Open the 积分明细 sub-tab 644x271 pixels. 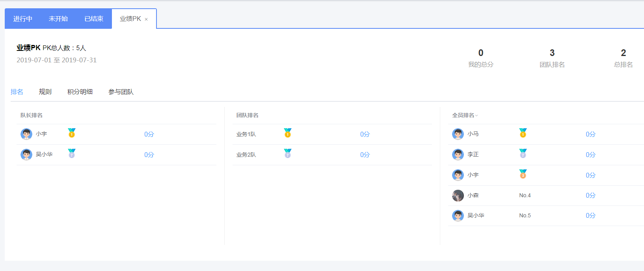pyautogui.click(x=80, y=92)
